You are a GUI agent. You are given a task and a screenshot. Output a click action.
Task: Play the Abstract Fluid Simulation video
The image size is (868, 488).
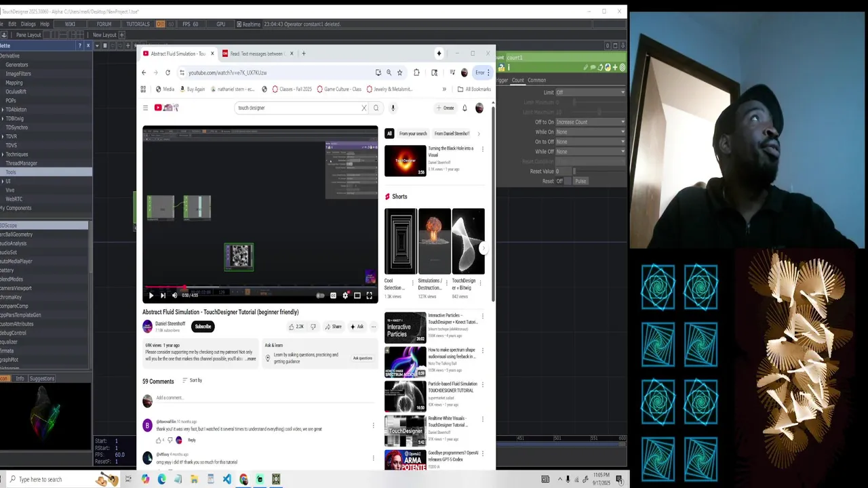[x=151, y=296]
